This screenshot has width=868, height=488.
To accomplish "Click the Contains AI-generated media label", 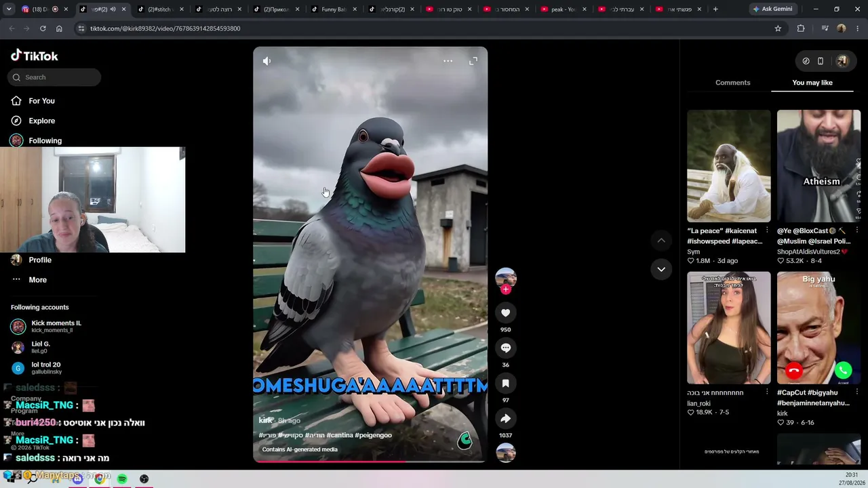I will click(x=300, y=449).
